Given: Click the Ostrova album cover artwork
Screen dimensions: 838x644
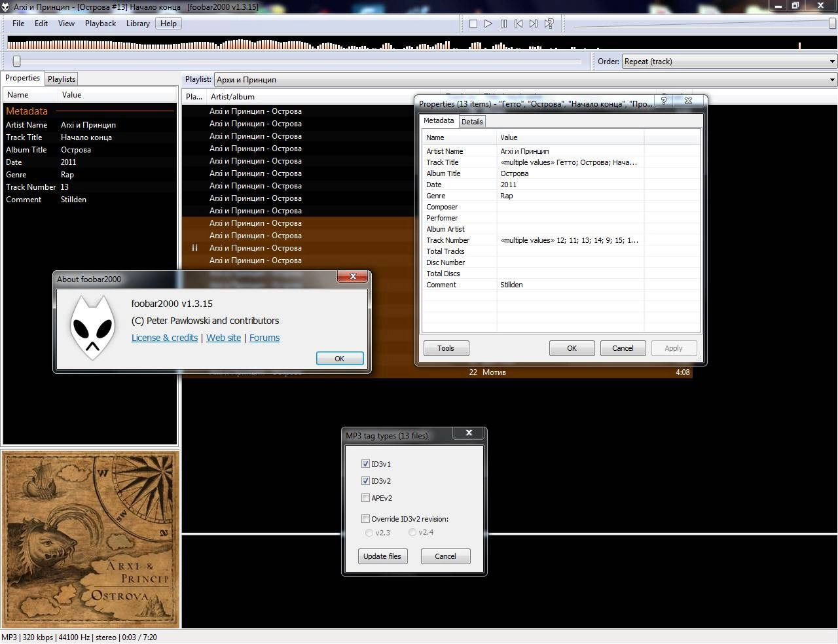Looking at the screenshot, I should point(90,539).
